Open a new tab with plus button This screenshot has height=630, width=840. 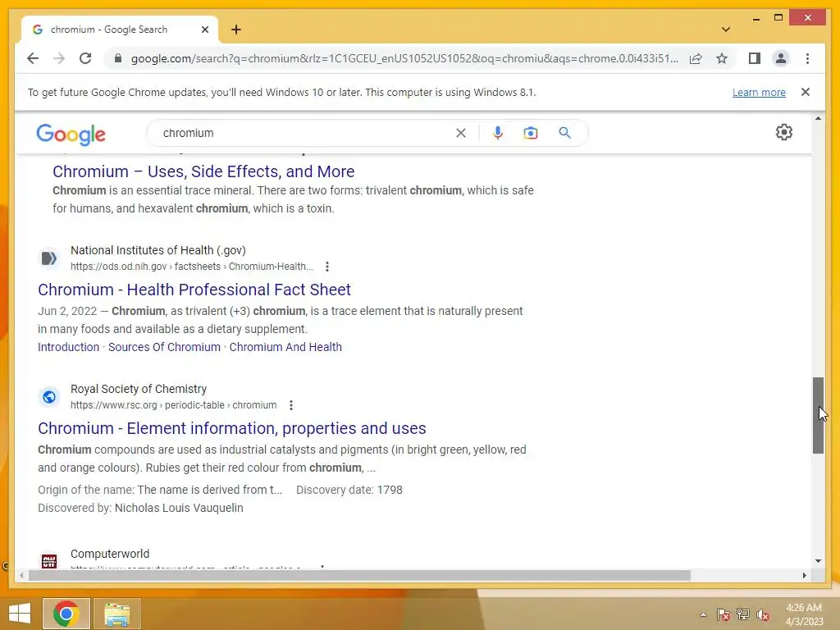[236, 30]
